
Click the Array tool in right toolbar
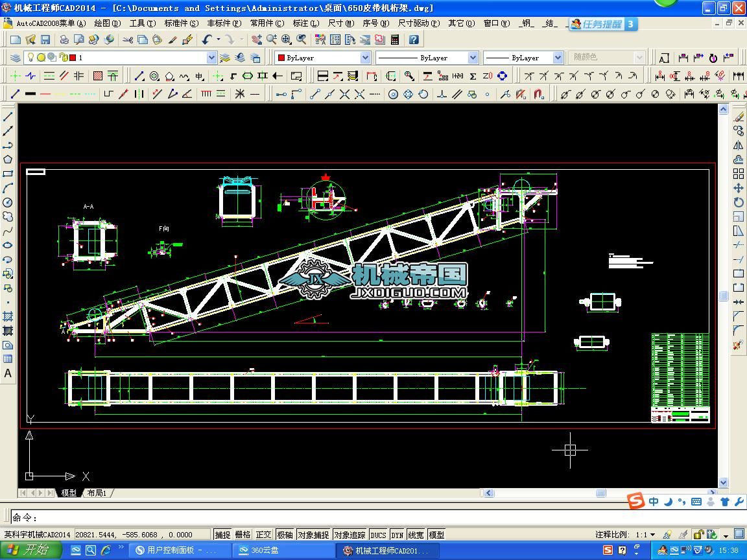click(739, 174)
